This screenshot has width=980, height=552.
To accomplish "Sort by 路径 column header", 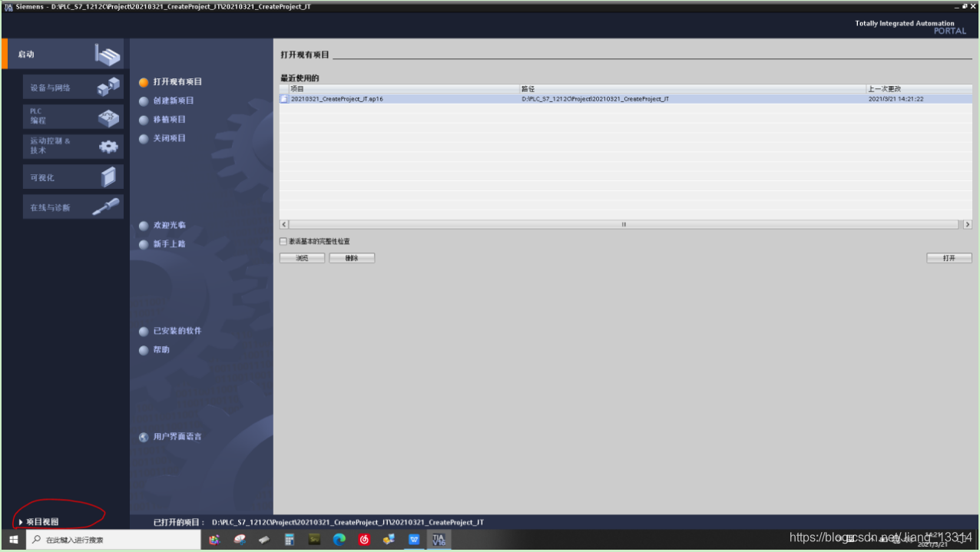I will coord(693,89).
